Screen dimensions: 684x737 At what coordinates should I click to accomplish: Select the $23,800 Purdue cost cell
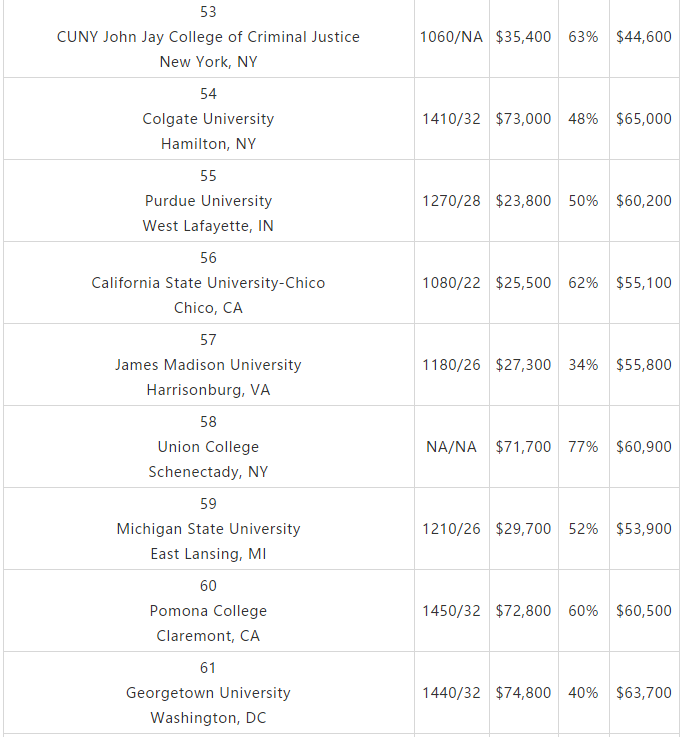(x=523, y=201)
